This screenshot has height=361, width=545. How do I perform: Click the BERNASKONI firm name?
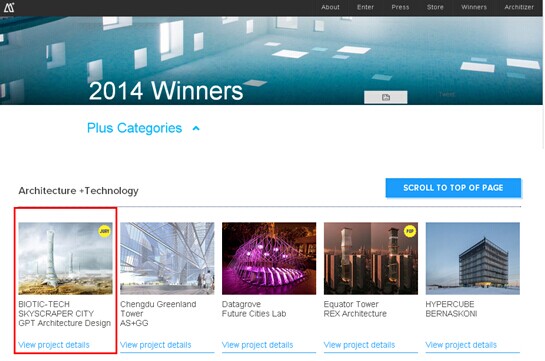[x=451, y=313]
